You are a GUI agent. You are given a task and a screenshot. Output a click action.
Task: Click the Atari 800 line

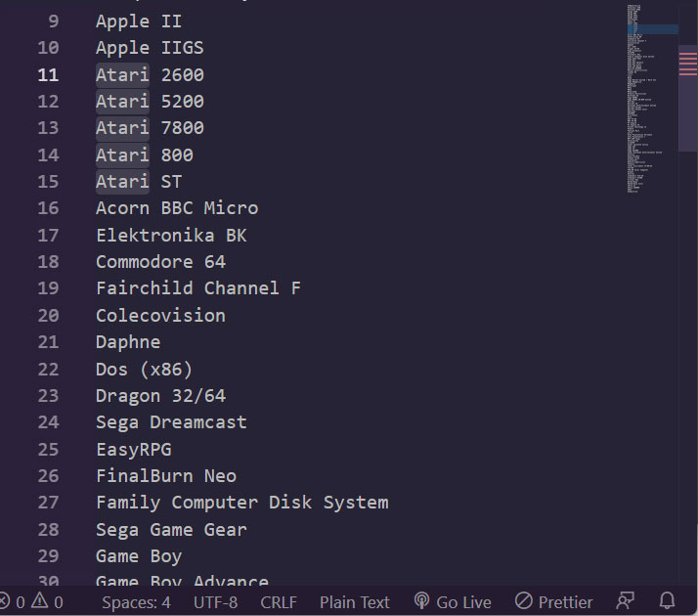point(145,154)
